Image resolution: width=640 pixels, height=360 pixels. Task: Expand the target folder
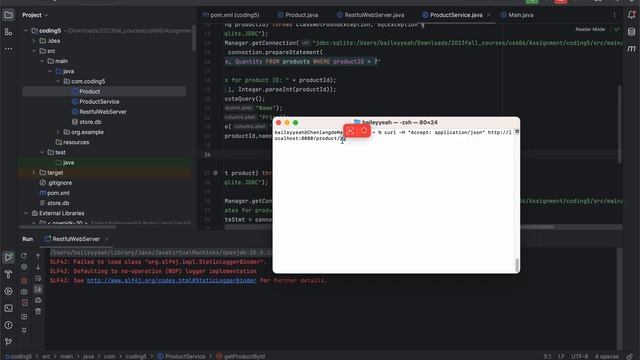coord(34,173)
